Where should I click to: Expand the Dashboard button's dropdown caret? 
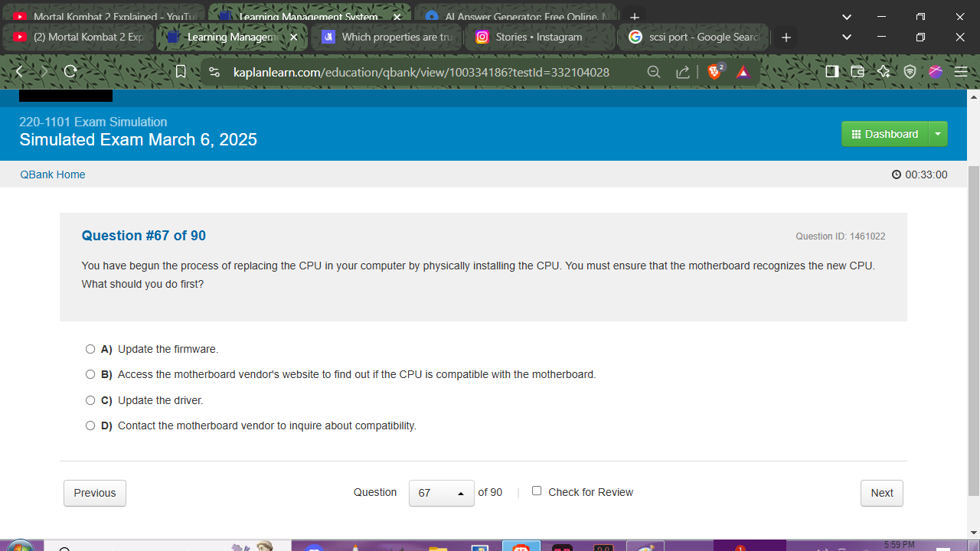point(938,134)
